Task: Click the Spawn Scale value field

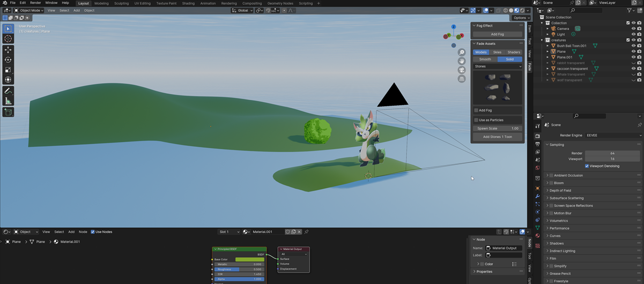Action: (x=498, y=129)
